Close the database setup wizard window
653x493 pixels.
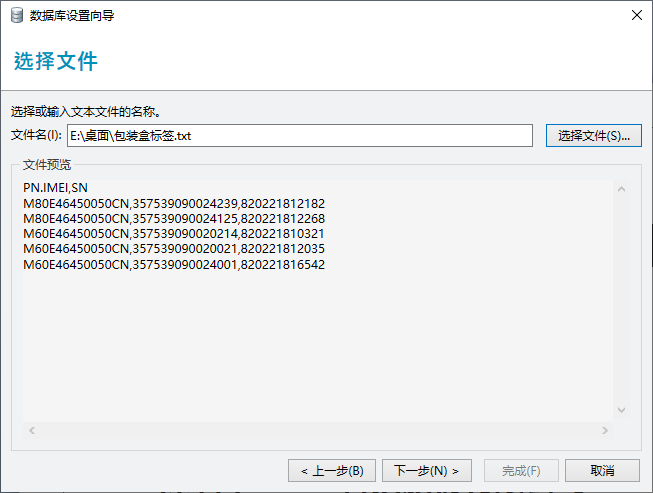(x=636, y=15)
